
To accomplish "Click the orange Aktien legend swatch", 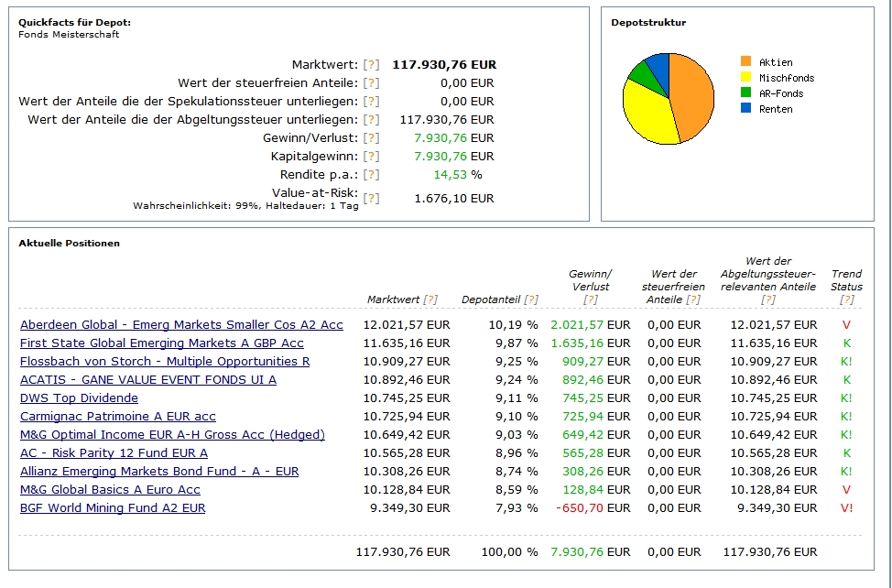I will [x=745, y=62].
